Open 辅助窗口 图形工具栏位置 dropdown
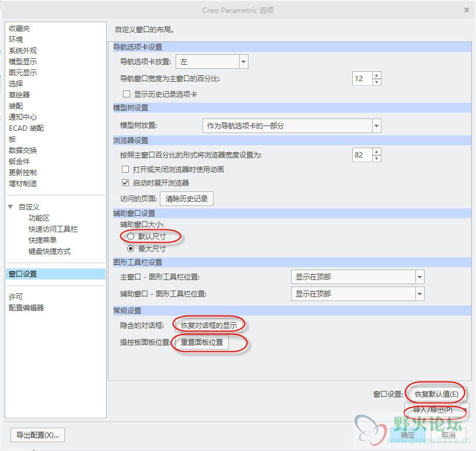 tap(358, 294)
